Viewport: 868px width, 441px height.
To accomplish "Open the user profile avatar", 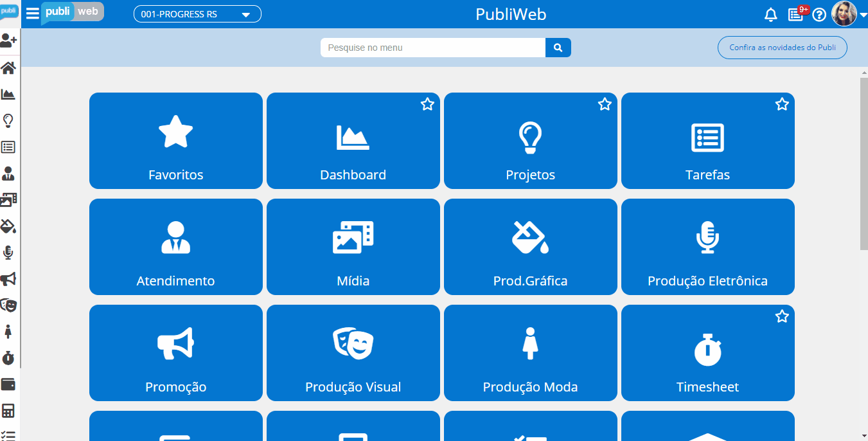I will pos(844,14).
